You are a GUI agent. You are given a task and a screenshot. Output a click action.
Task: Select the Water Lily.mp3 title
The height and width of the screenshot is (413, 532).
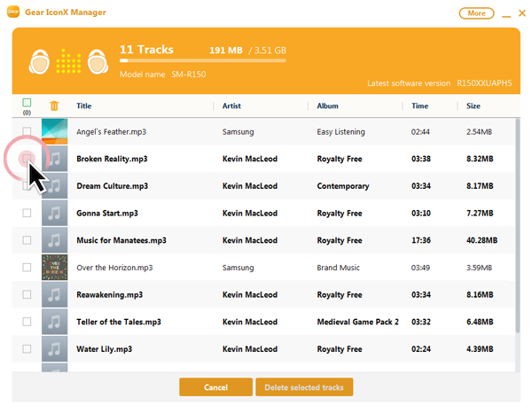(x=104, y=349)
